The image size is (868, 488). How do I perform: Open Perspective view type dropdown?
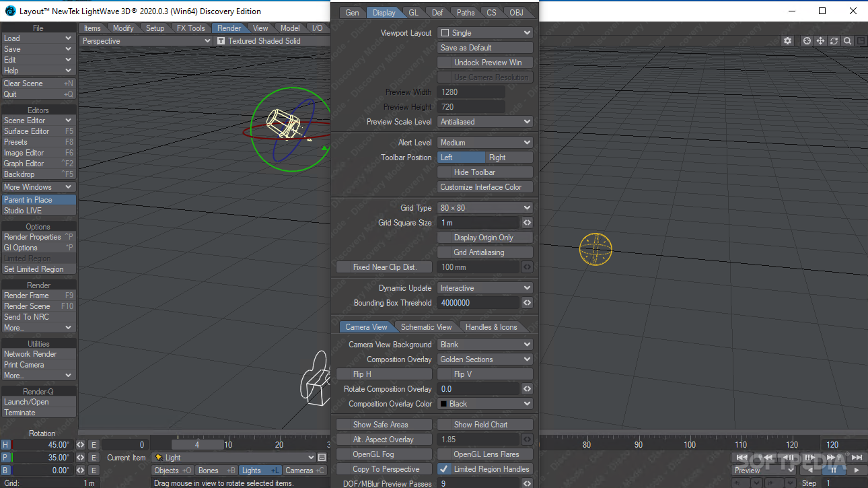[146, 41]
